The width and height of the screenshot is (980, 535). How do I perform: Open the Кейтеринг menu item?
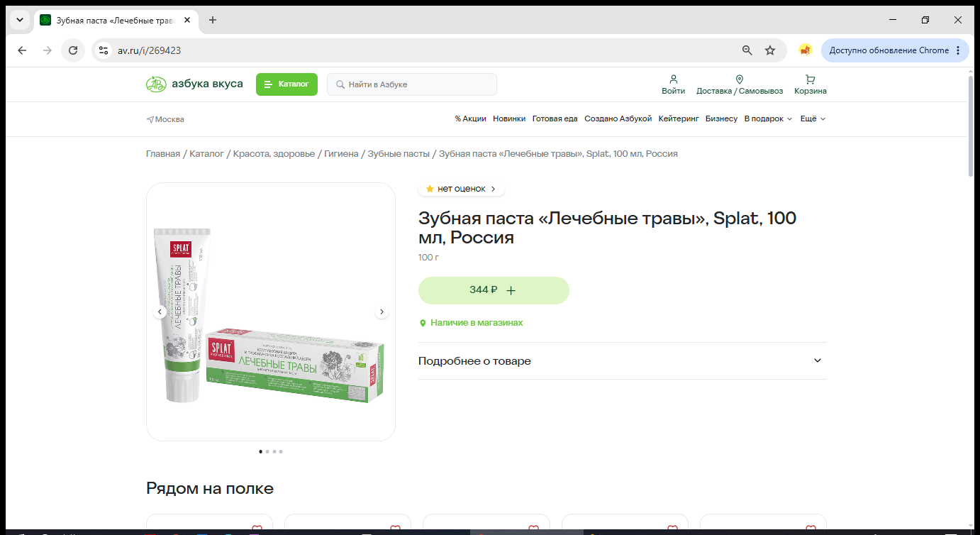click(x=679, y=118)
